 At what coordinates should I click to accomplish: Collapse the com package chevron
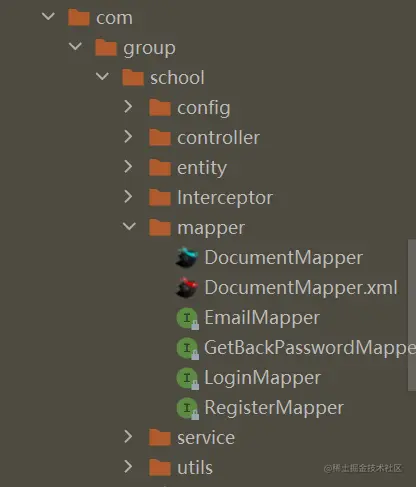pos(48,16)
